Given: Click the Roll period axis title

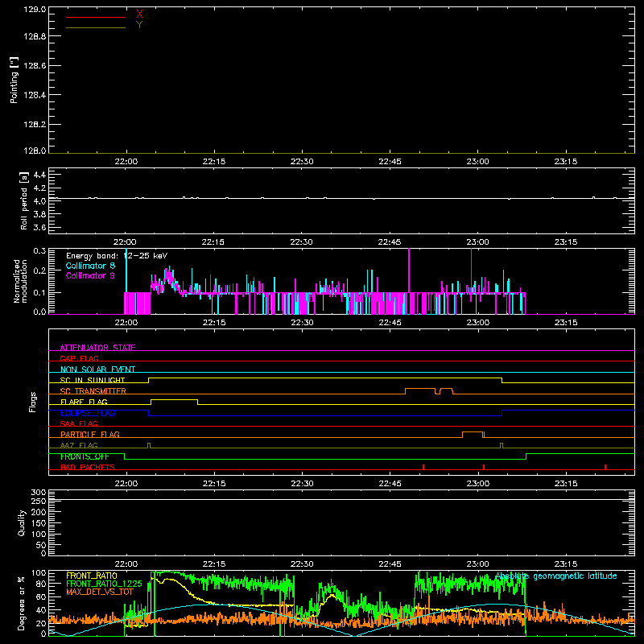Looking at the screenshot, I should [23, 200].
